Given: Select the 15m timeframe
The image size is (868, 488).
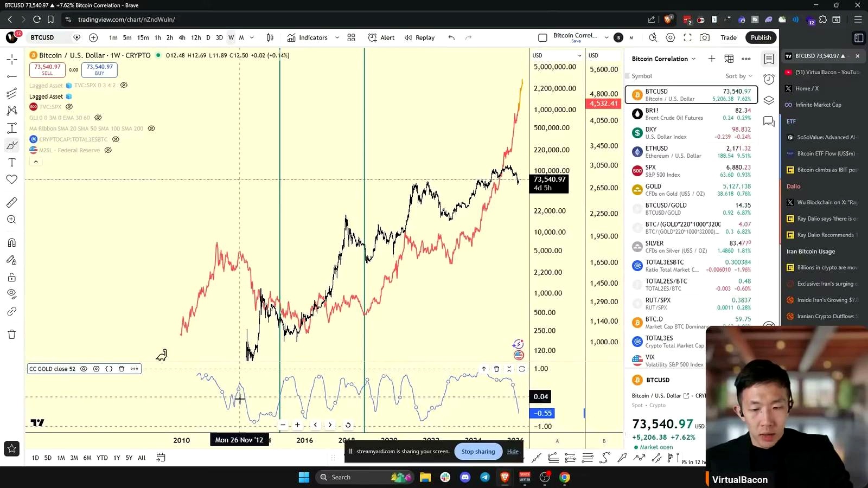Looking at the screenshot, I should 143,37.
